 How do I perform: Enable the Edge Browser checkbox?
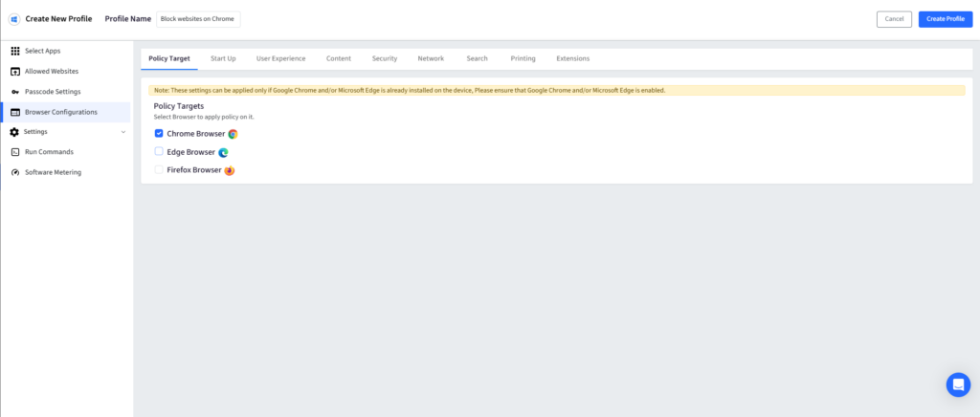tap(159, 151)
